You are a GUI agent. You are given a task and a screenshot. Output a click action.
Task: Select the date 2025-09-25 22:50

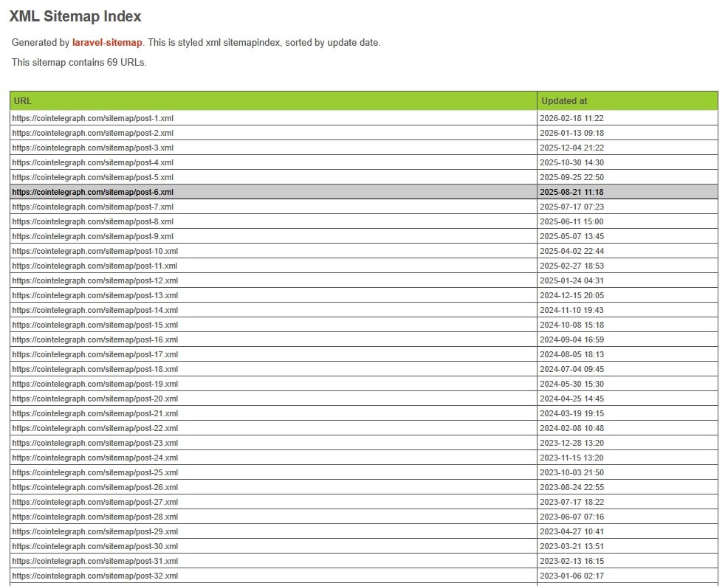coord(571,177)
